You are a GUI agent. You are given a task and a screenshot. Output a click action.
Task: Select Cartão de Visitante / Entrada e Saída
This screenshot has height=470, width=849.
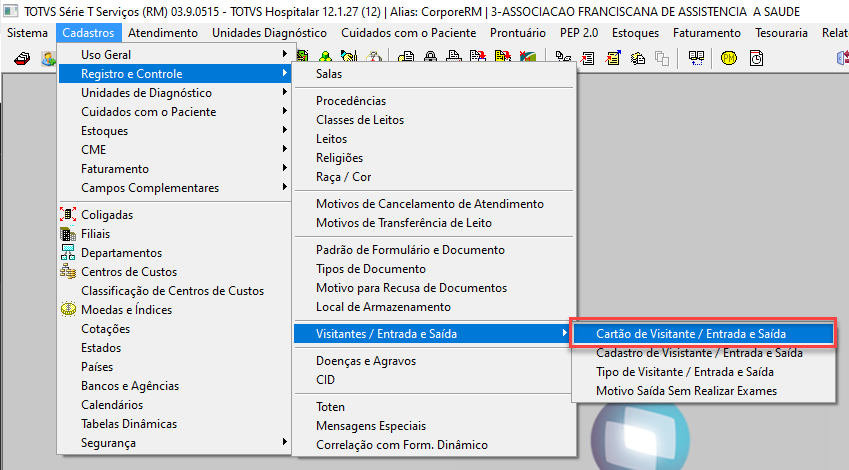click(703, 334)
